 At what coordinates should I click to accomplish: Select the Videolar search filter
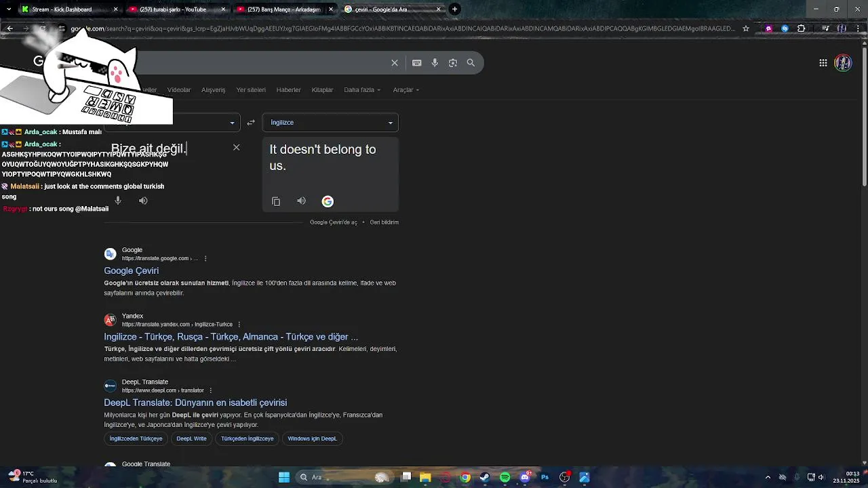pyautogui.click(x=179, y=90)
